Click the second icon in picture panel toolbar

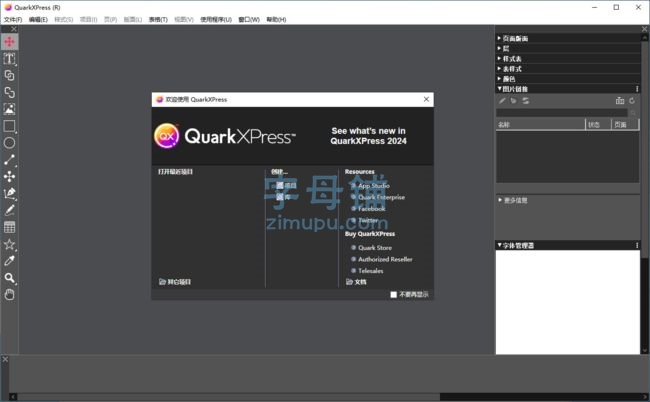514,101
